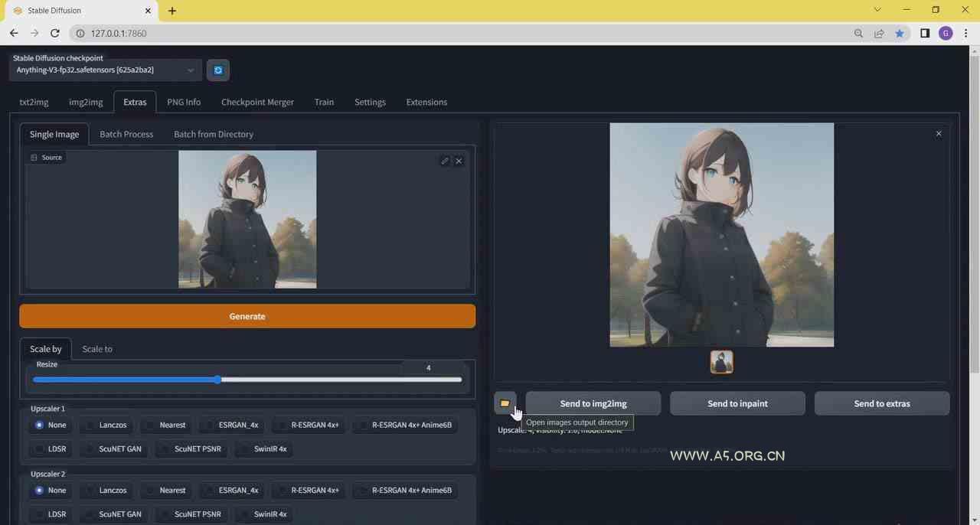Click the Generate button
The height and width of the screenshot is (525, 980).
247,316
